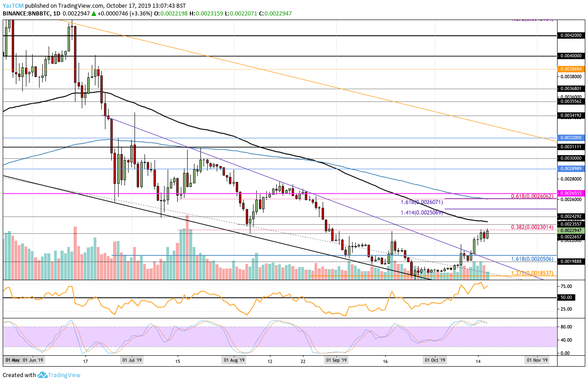Click the Stochastic 80.00 scale label
The width and height of the screenshot is (588, 383).
click(x=566, y=327)
